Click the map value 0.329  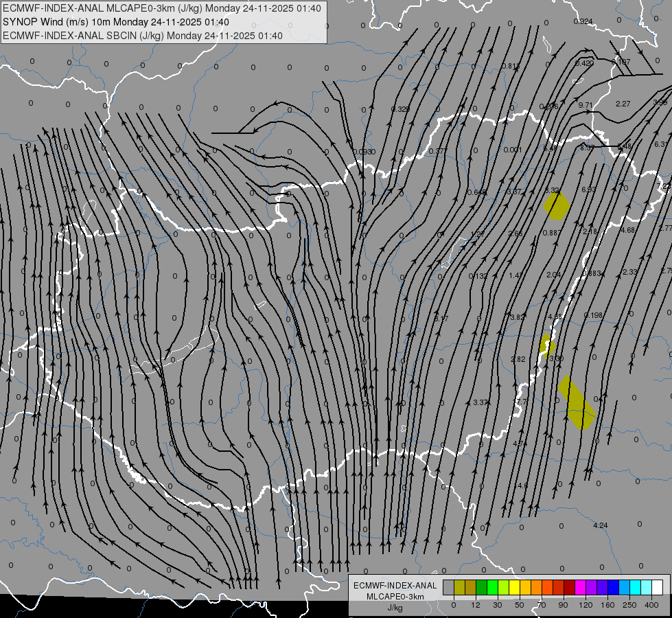[x=400, y=109]
